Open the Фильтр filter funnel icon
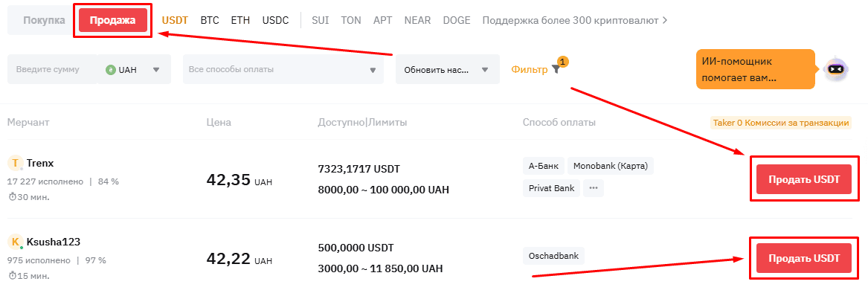The width and height of the screenshot is (868, 296). (x=556, y=70)
